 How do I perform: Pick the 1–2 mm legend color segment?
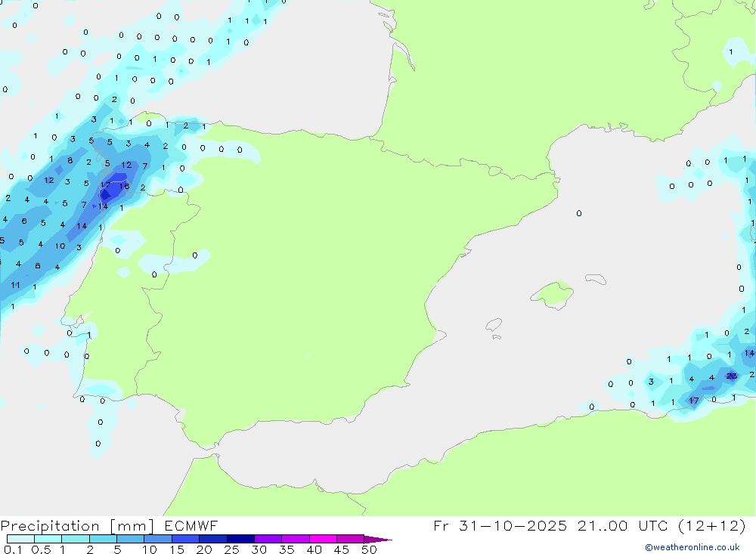76,539
